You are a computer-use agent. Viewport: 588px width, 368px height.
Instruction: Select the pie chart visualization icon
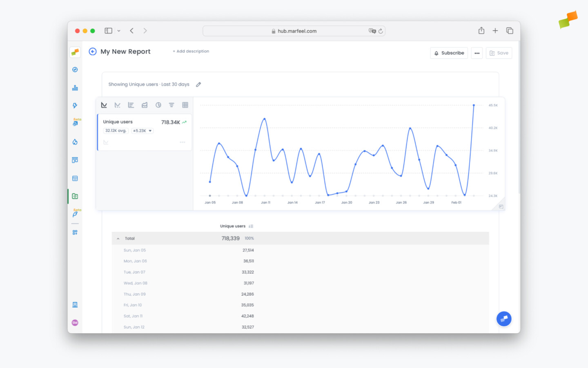point(158,105)
